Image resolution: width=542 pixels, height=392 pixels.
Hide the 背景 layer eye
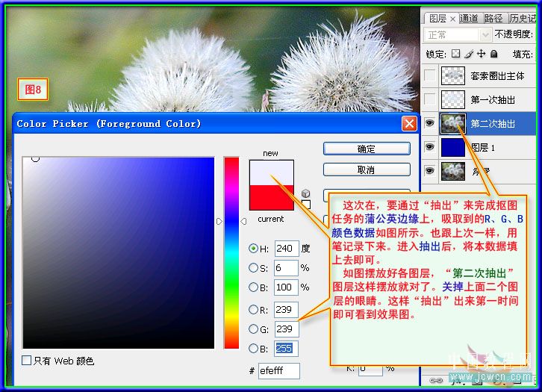(x=429, y=171)
